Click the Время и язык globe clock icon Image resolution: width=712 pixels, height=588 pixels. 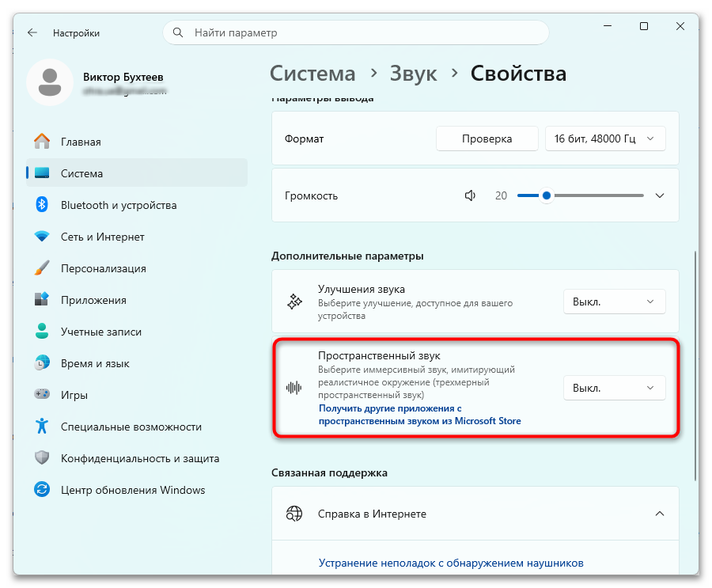click(x=42, y=362)
